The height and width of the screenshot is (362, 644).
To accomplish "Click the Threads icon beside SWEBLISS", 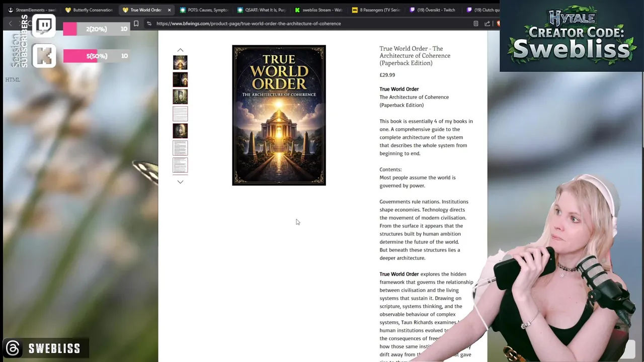I will pyautogui.click(x=13, y=348).
